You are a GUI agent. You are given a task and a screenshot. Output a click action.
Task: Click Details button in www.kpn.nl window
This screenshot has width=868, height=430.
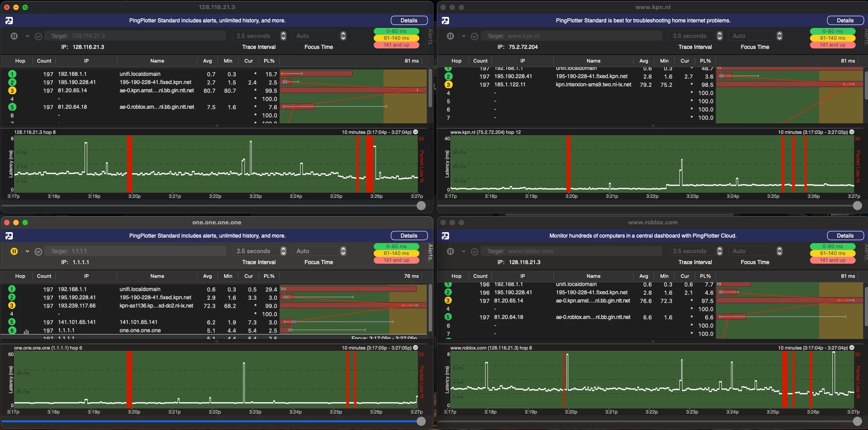845,21
